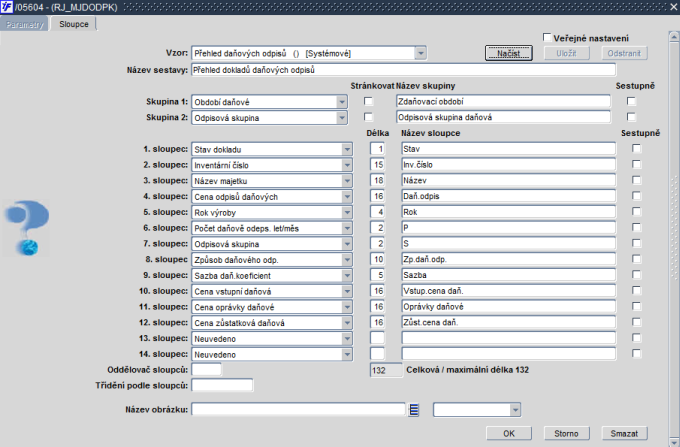Check Sestupně for the 4. sloupec row
The width and height of the screenshot is (680, 447).
coord(636,196)
